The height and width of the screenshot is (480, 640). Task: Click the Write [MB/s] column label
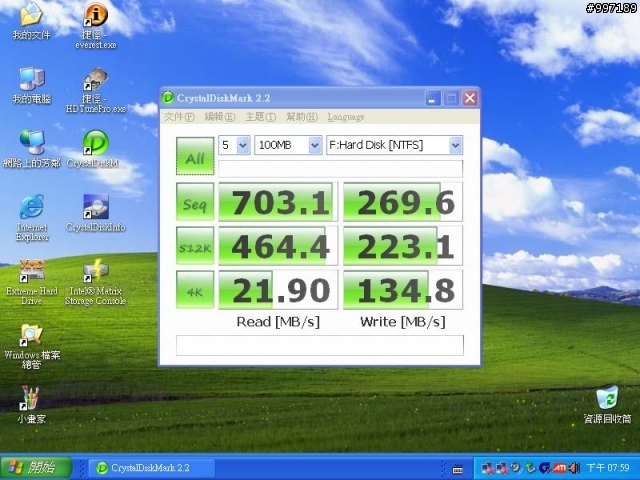point(403,322)
